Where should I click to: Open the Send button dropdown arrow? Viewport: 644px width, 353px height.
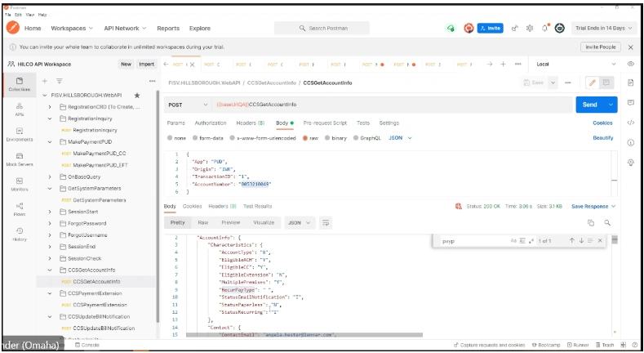[x=611, y=105]
